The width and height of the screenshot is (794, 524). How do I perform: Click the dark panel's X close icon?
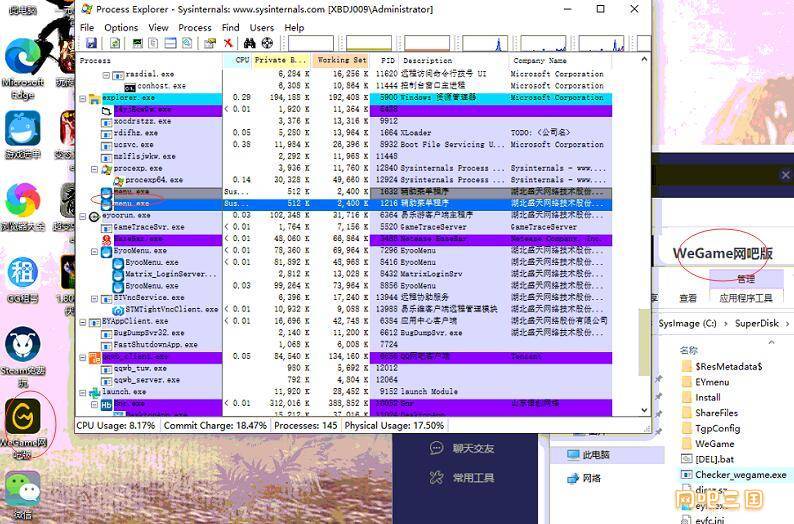785,175
